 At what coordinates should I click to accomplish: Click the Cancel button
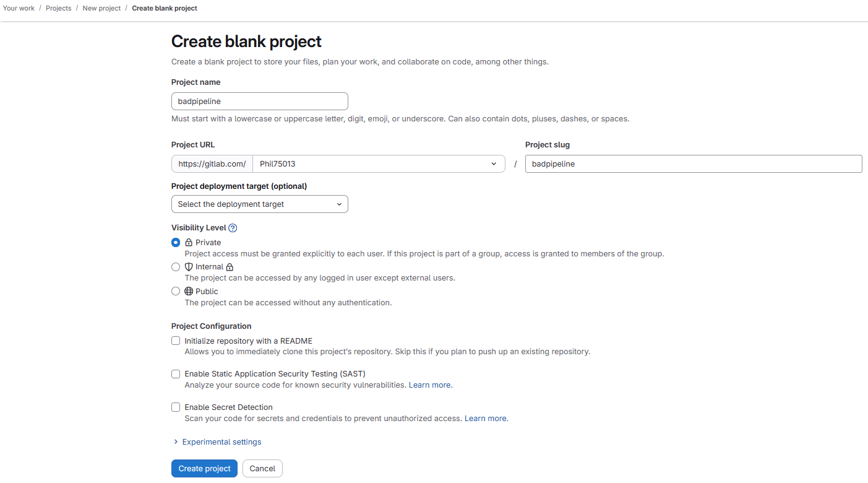[x=262, y=469]
